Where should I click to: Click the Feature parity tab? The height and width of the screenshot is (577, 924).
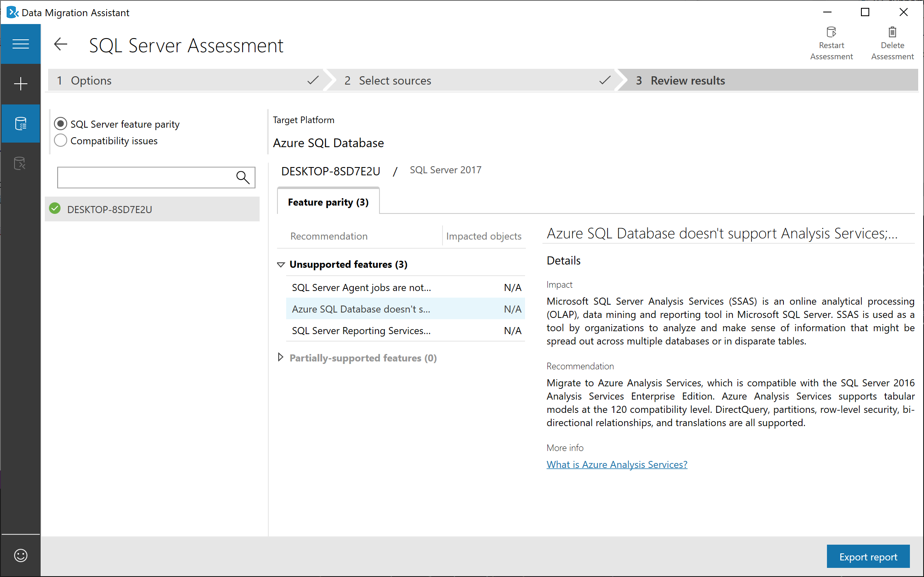pos(328,201)
